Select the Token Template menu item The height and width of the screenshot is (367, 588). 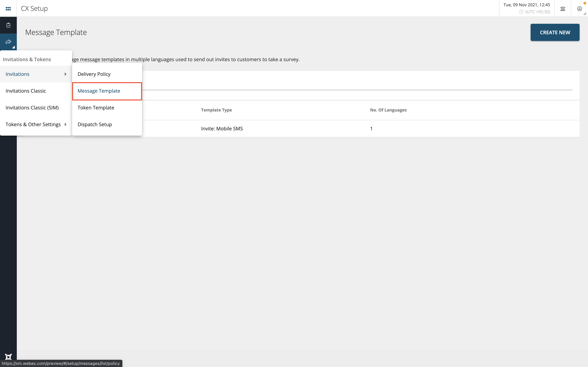coord(96,107)
